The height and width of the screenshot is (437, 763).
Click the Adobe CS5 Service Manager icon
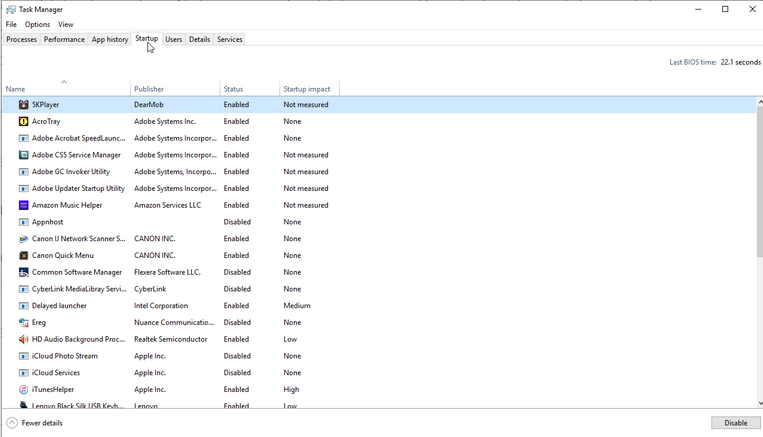tap(23, 155)
